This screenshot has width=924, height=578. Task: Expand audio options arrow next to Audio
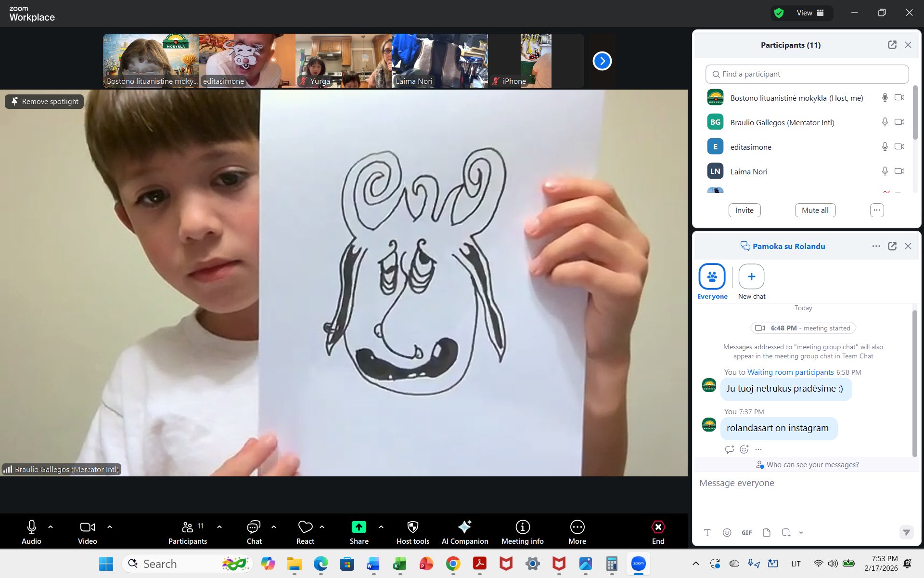(x=51, y=527)
